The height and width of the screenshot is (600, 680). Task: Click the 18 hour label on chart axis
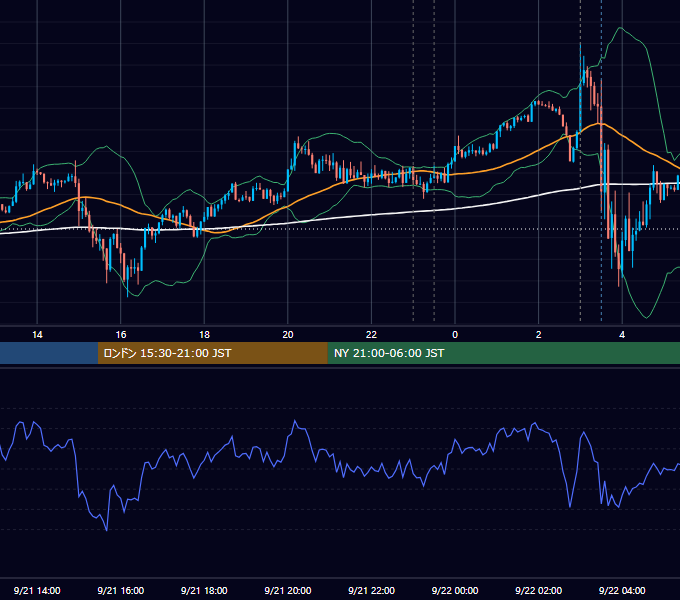(204, 335)
